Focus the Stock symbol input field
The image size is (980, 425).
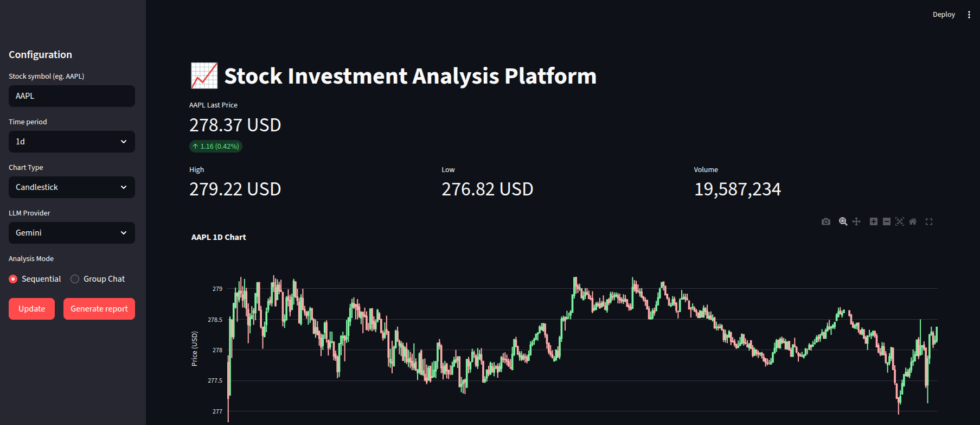click(72, 96)
